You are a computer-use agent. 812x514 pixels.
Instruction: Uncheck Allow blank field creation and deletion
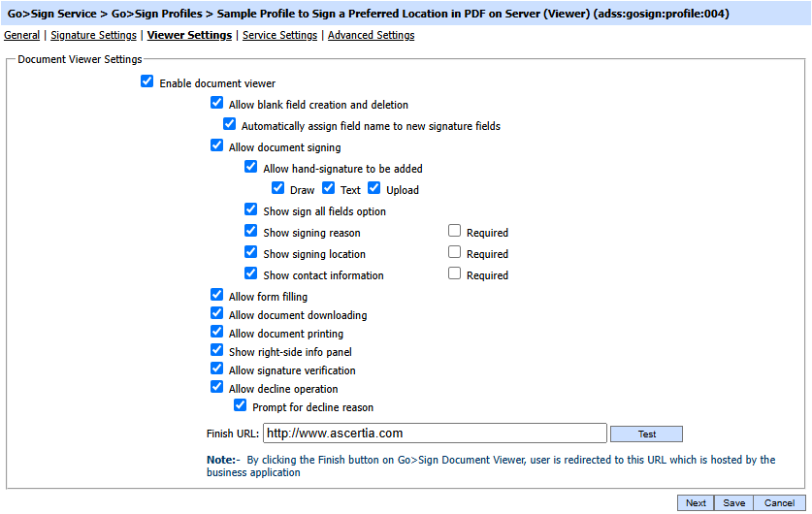[x=216, y=104]
